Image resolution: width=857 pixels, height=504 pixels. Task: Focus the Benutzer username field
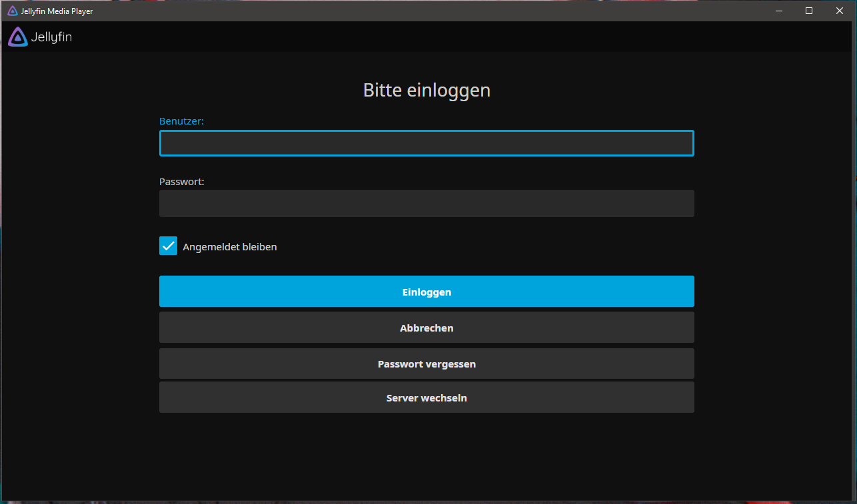click(427, 143)
